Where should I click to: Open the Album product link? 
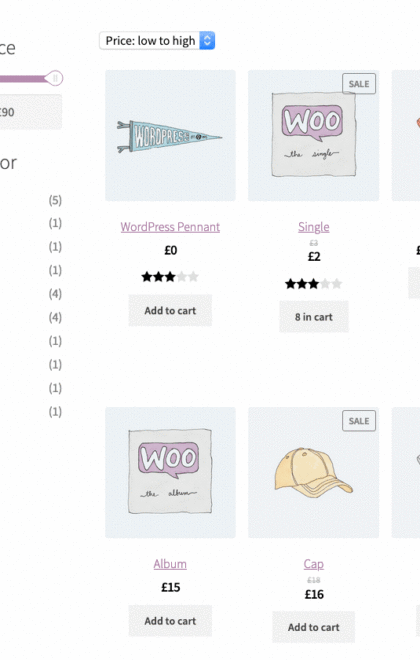pos(170,564)
